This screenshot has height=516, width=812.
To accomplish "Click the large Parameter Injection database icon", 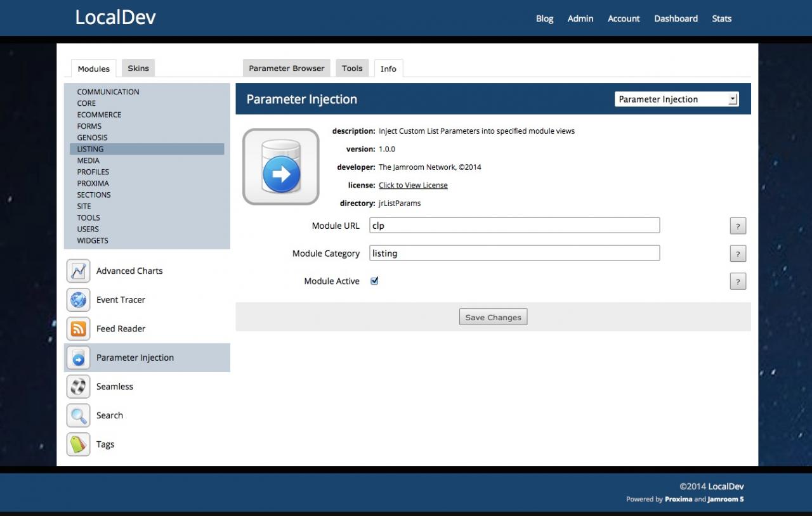I will (x=280, y=167).
